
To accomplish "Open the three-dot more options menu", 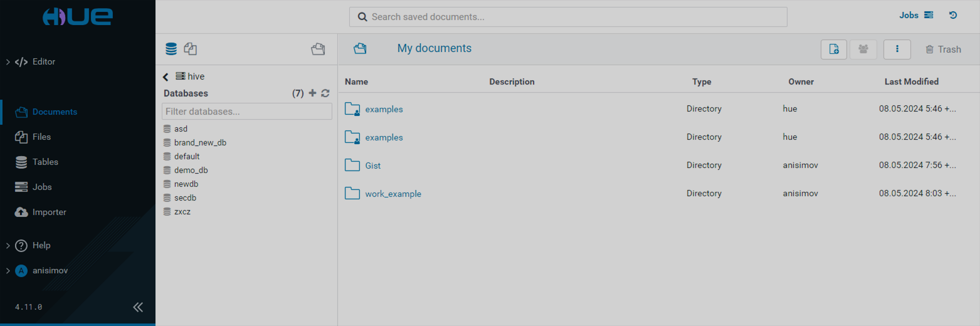I will (897, 50).
